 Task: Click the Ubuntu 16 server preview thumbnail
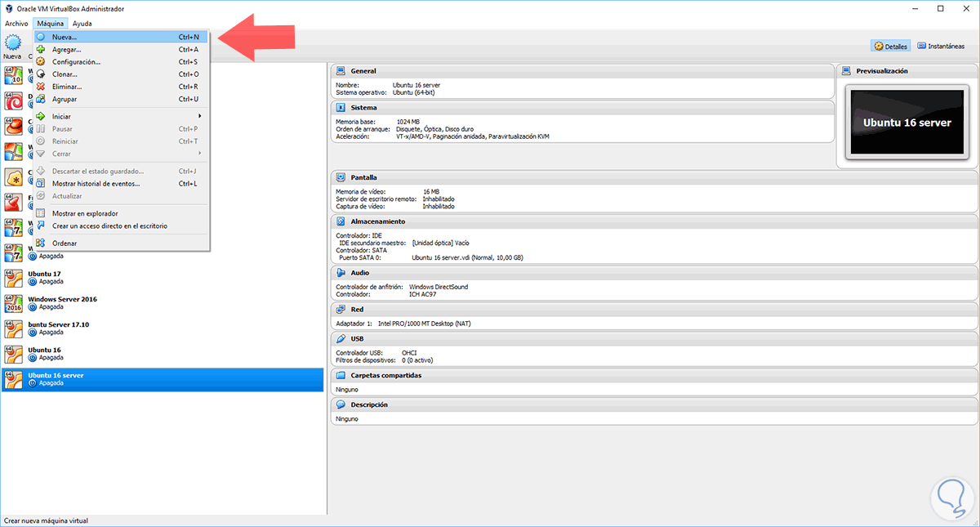[907, 123]
